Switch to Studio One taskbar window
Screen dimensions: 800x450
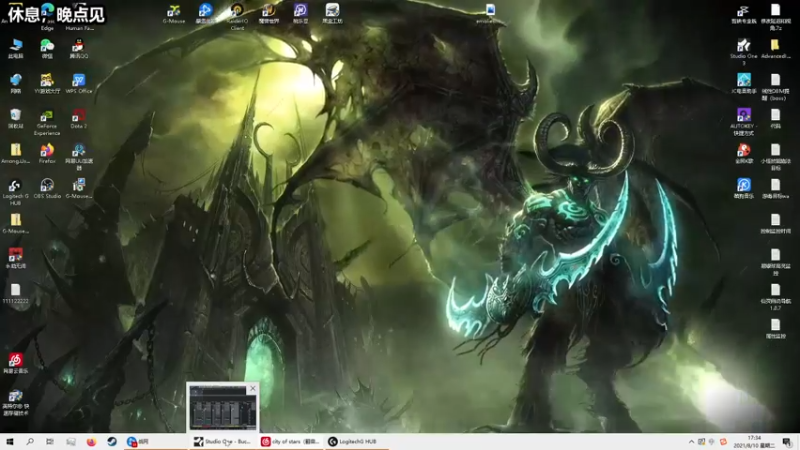pos(223,441)
